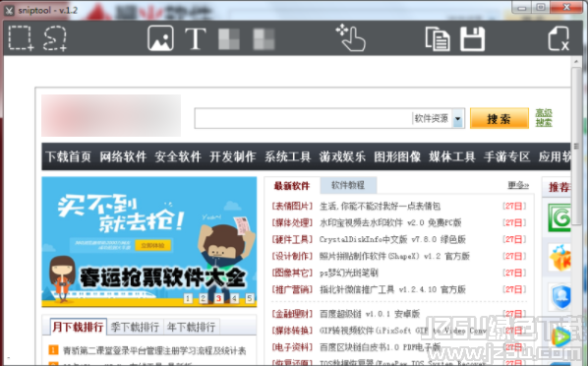Click the orange 搜索 button

click(x=500, y=119)
